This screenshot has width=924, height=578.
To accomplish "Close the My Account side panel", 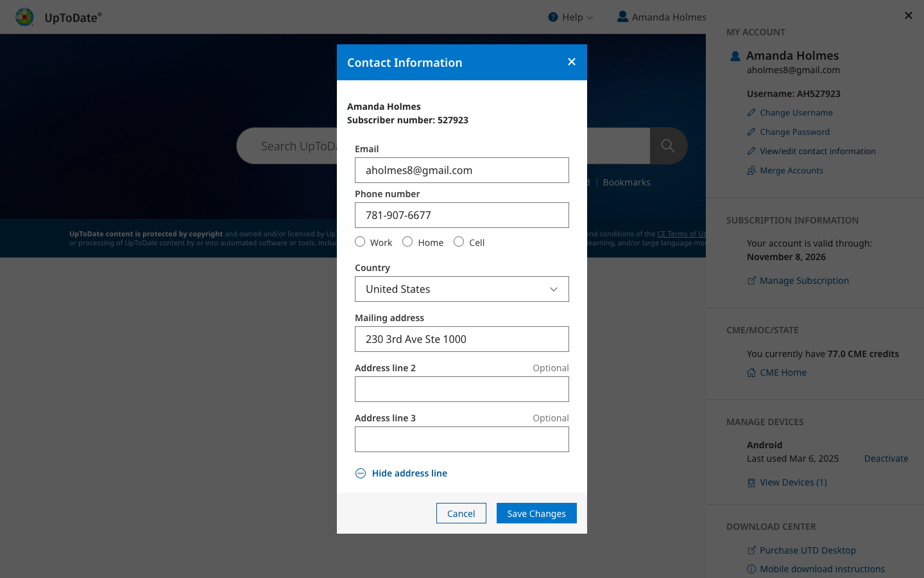I will tap(908, 15).
